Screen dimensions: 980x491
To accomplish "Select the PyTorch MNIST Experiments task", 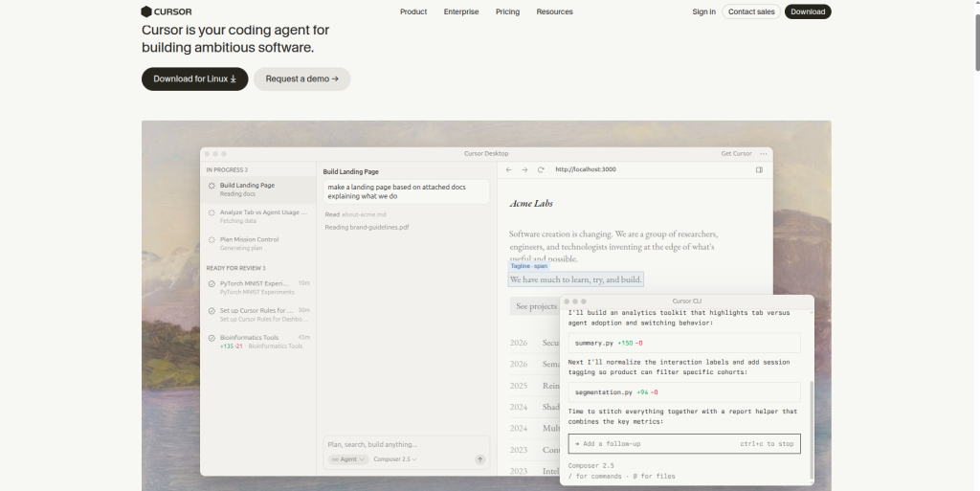I will click(258, 287).
